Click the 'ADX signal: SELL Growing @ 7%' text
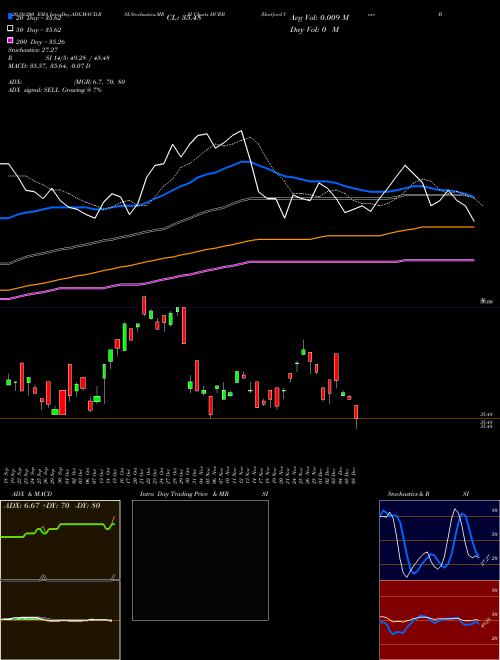Screen dimensions: 500x660 point(55,90)
